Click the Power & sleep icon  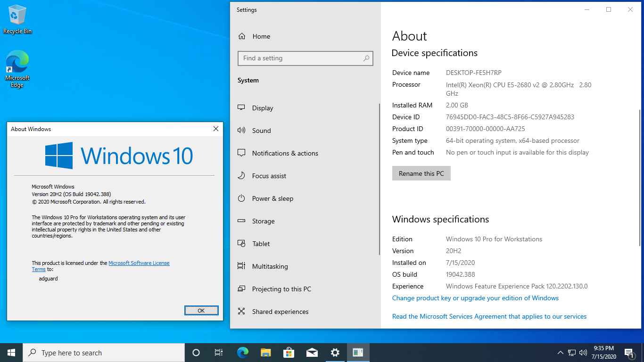(241, 198)
